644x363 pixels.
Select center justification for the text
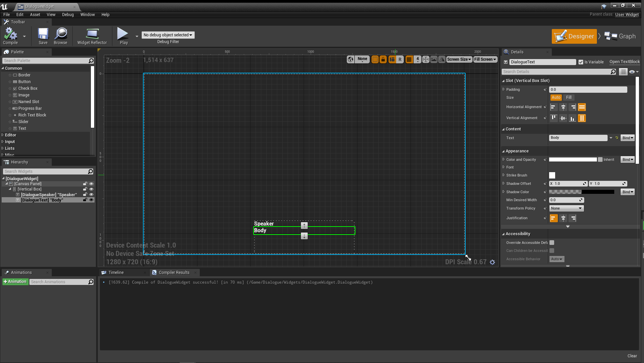[x=563, y=218]
